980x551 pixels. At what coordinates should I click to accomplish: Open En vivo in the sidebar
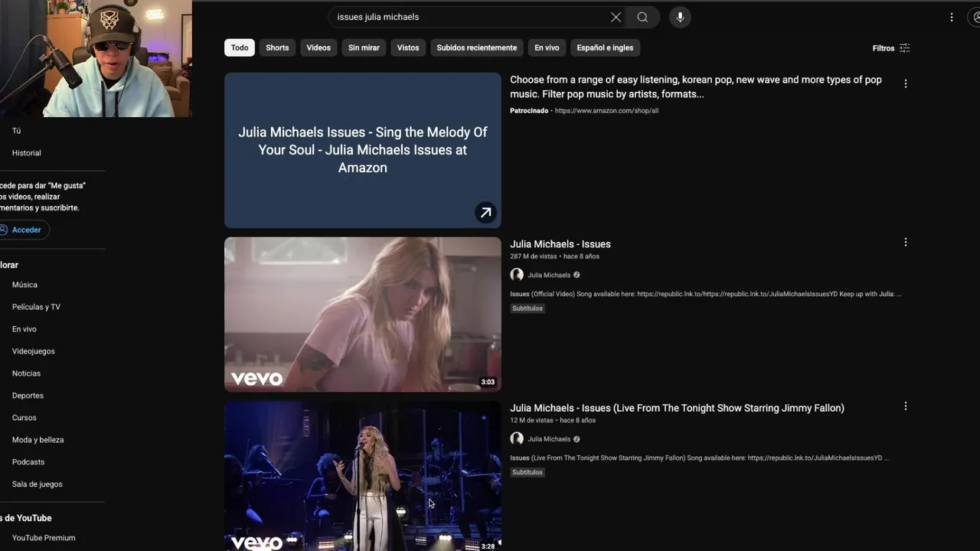coord(24,329)
